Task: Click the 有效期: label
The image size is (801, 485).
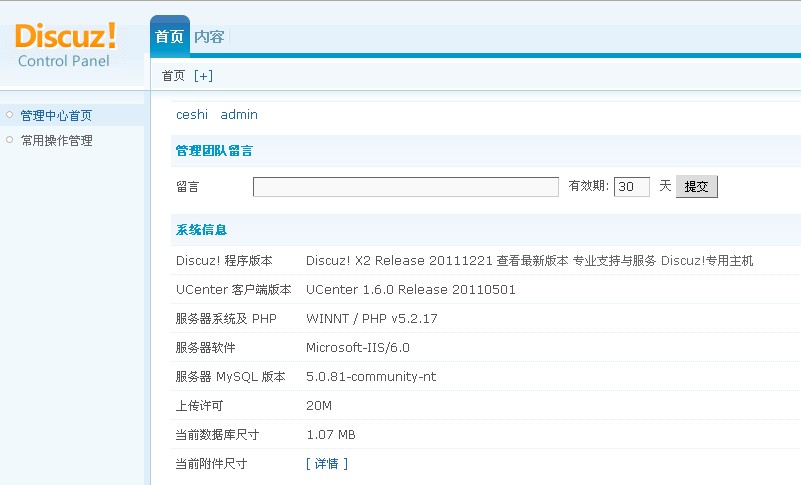Action: tap(588, 186)
